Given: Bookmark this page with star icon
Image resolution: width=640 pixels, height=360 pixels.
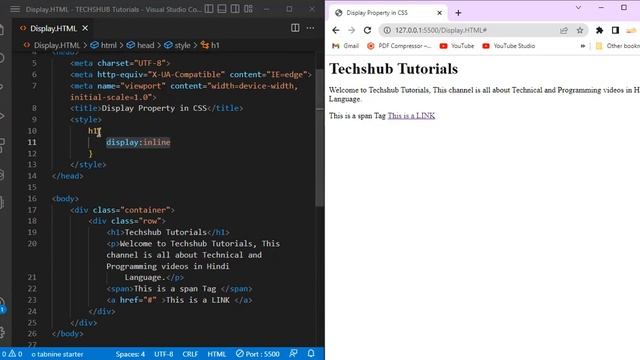Looking at the screenshot, I should click(580, 30).
